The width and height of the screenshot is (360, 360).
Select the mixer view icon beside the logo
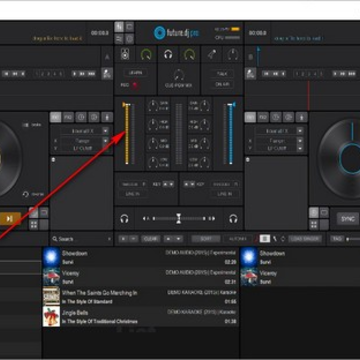point(119,27)
